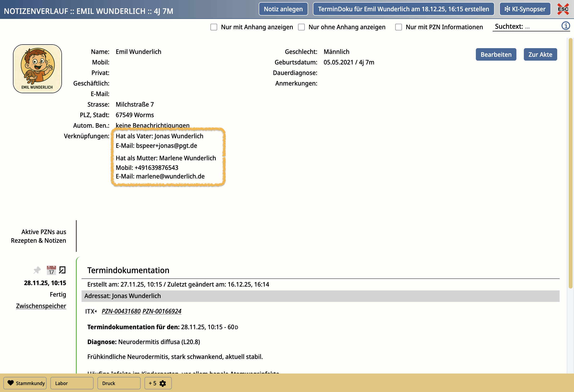Open the gear settings in the bottom bar
The width and height of the screenshot is (574, 392).
point(163,383)
